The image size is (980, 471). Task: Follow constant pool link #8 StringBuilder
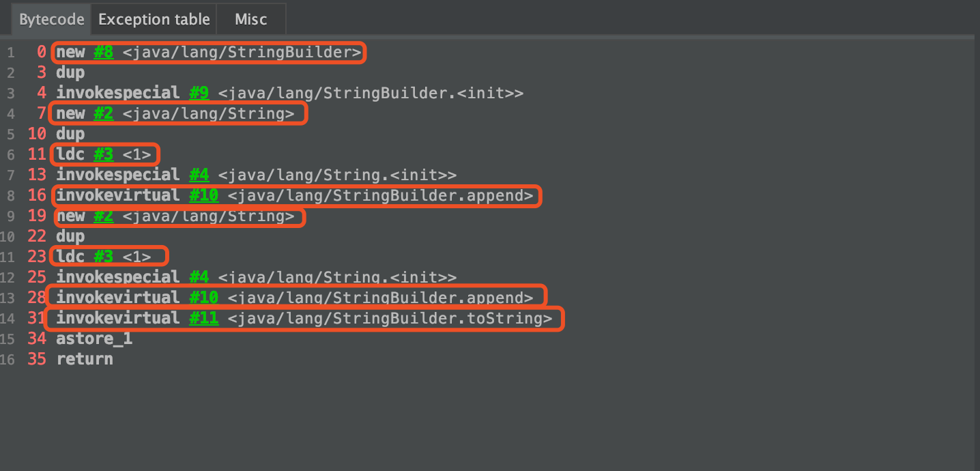click(104, 52)
